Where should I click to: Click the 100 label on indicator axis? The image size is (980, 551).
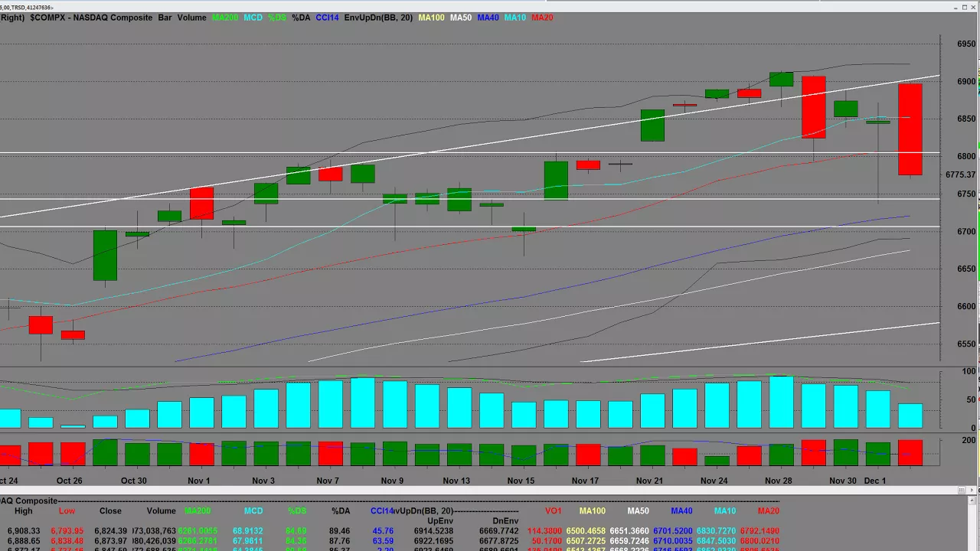coord(969,372)
